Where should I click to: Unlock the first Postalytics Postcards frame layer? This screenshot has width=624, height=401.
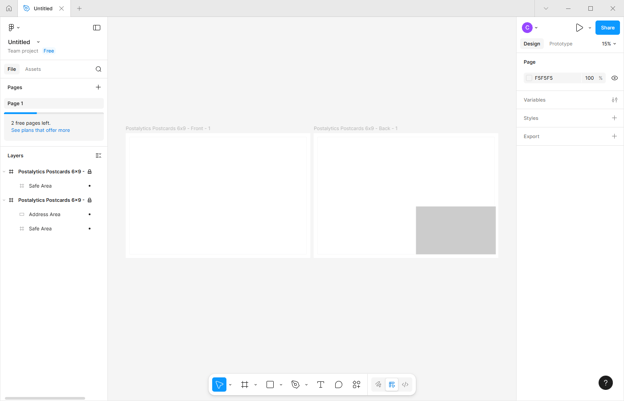tap(90, 171)
